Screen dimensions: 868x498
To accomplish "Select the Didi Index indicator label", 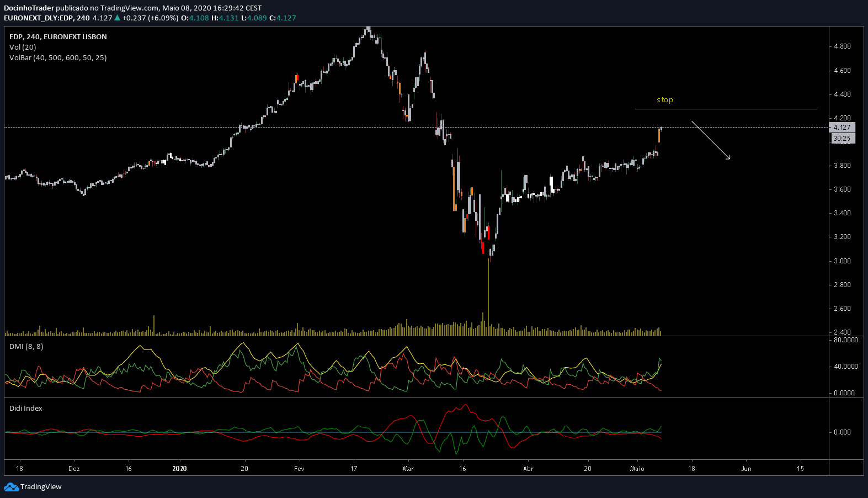I will (26, 408).
